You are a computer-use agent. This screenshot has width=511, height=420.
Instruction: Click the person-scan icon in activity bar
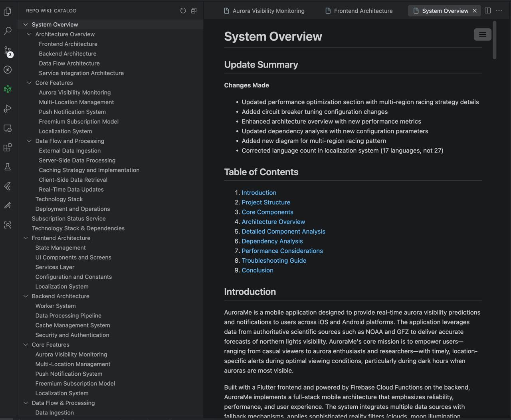8,225
